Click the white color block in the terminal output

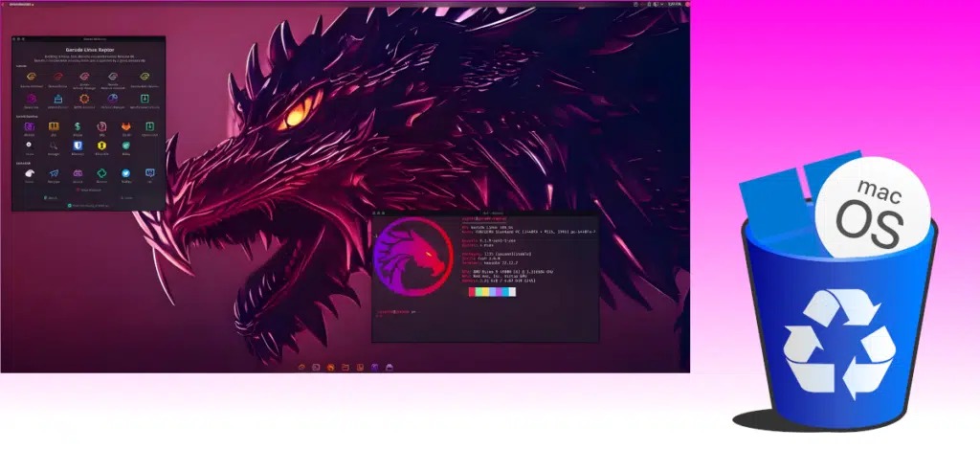513,292
